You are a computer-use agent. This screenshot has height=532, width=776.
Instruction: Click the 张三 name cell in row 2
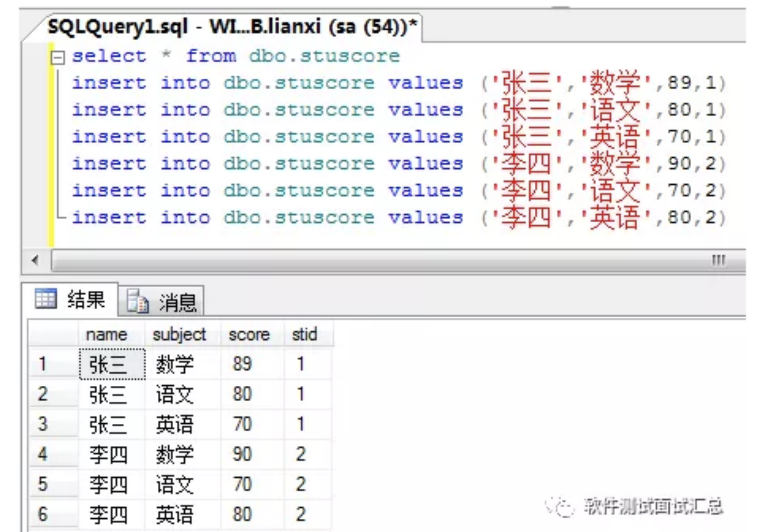point(112,394)
